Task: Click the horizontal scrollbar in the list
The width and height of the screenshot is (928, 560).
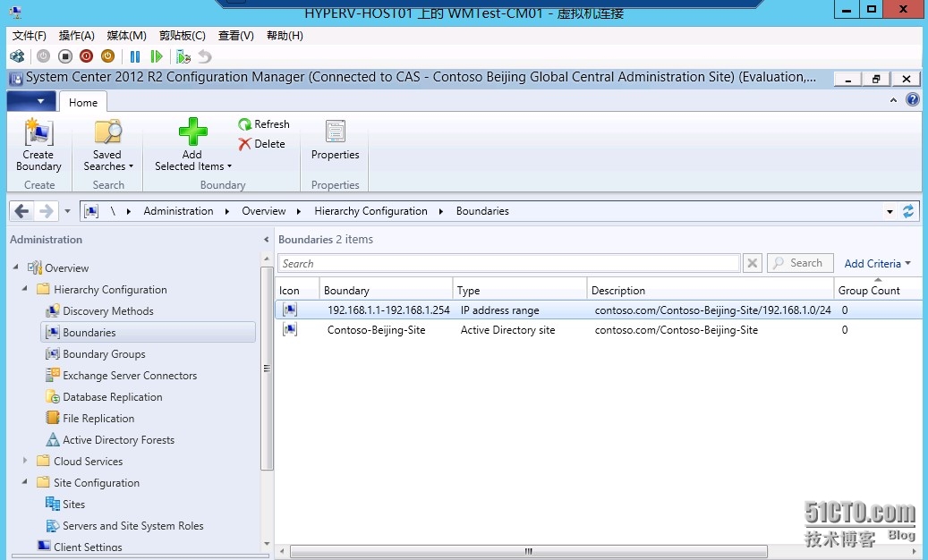Action: 529,551
